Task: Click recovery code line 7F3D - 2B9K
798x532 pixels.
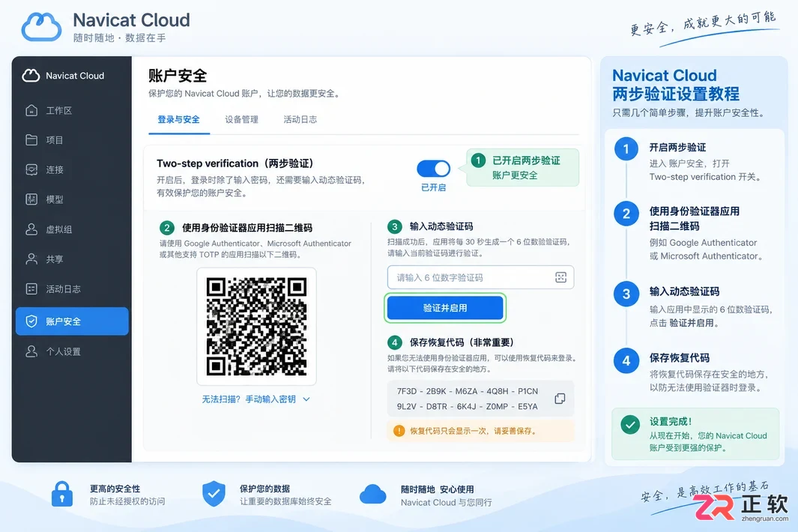Action: point(468,391)
